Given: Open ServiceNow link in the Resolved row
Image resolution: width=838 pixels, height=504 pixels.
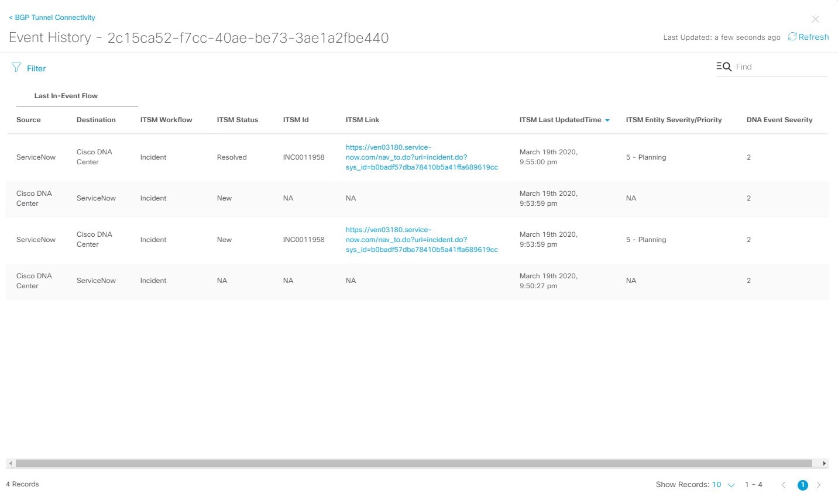Looking at the screenshot, I should click(x=422, y=157).
